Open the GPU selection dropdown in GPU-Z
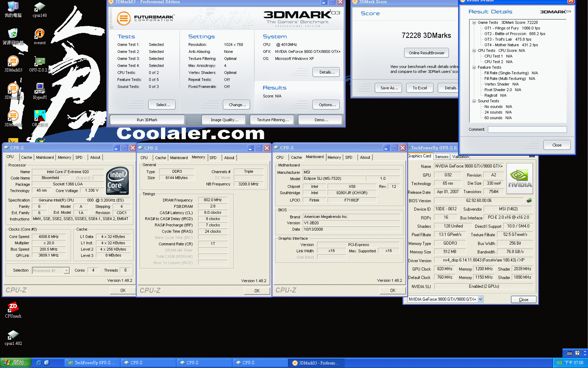 [x=481, y=299]
